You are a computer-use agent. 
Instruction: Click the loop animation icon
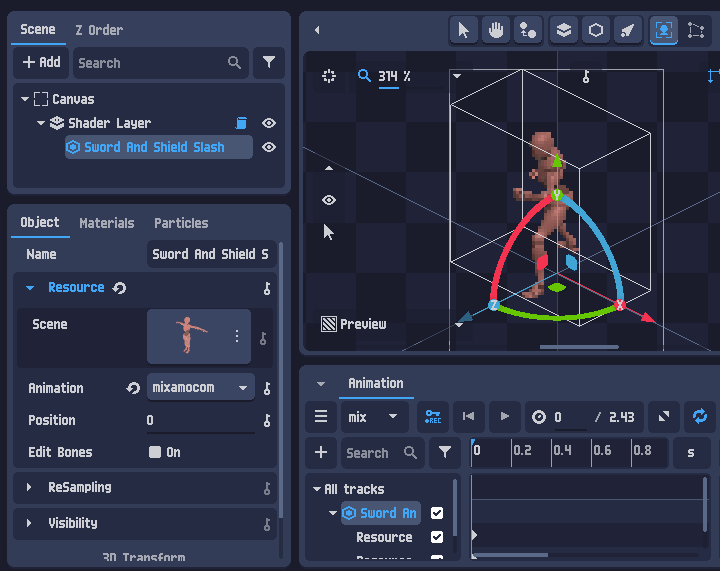click(699, 416)
